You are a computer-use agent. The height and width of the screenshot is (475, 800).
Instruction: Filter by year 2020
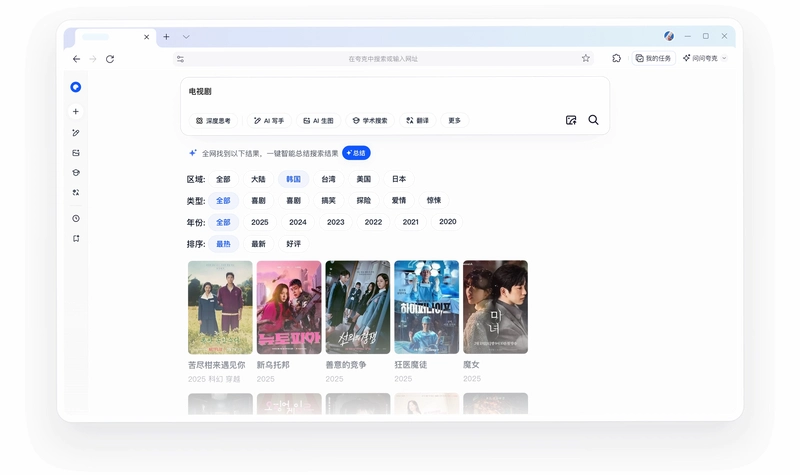448,222
